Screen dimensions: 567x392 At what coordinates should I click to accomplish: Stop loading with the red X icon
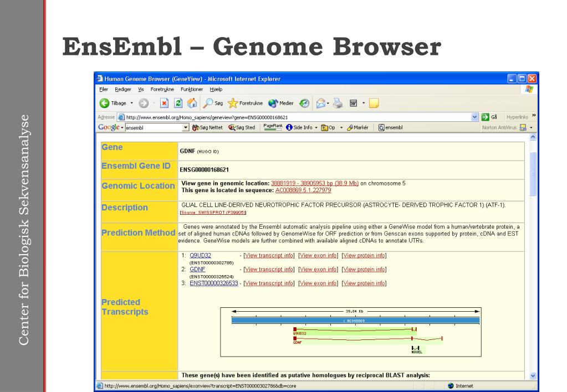[164, 104]
